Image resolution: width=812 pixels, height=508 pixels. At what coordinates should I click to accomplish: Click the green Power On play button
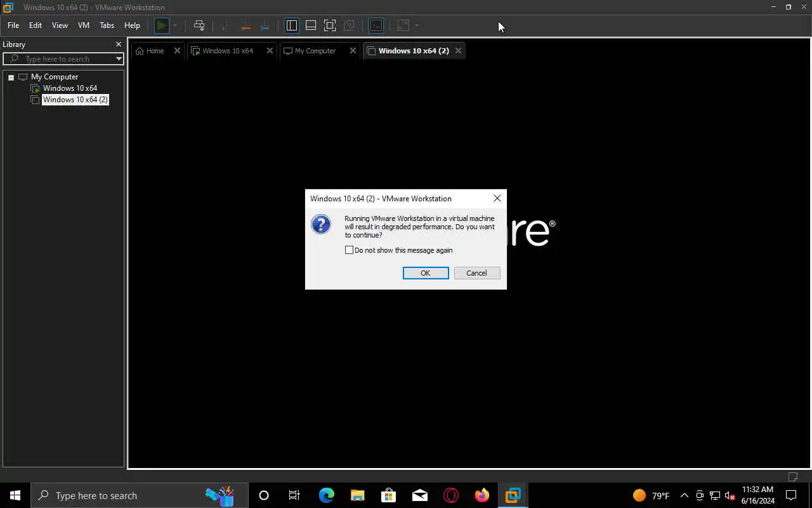click(162, 25)
